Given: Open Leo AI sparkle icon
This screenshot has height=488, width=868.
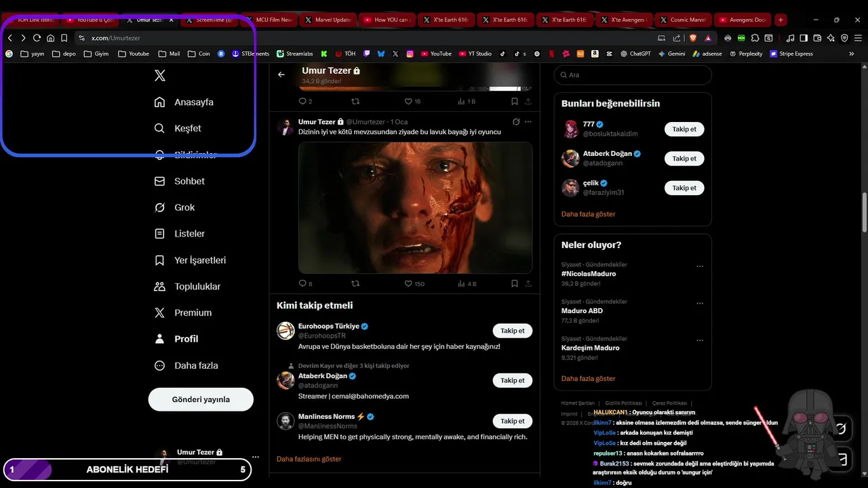Looking at the screenshot, I should (831, 38).
